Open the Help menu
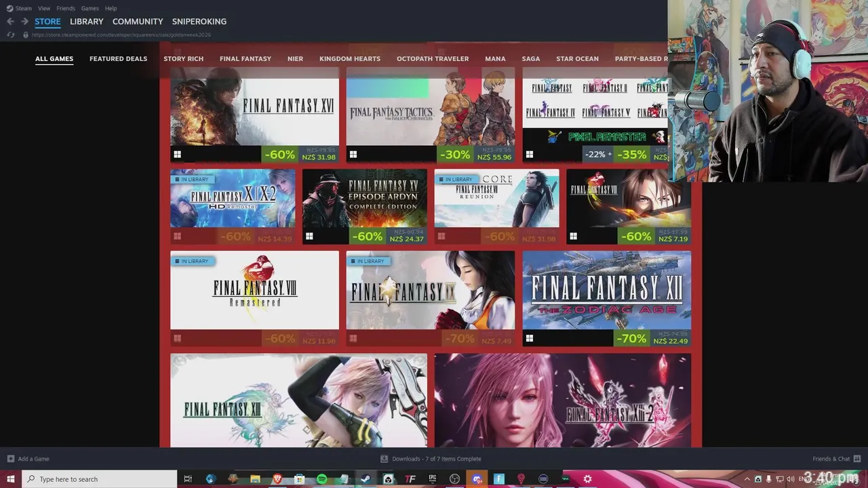 [111, 8]
